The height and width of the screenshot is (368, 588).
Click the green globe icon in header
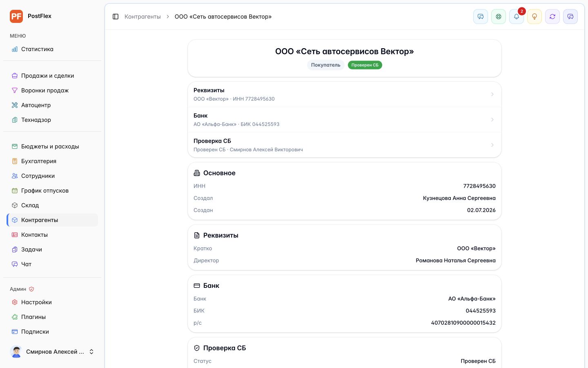pos(499,17)
